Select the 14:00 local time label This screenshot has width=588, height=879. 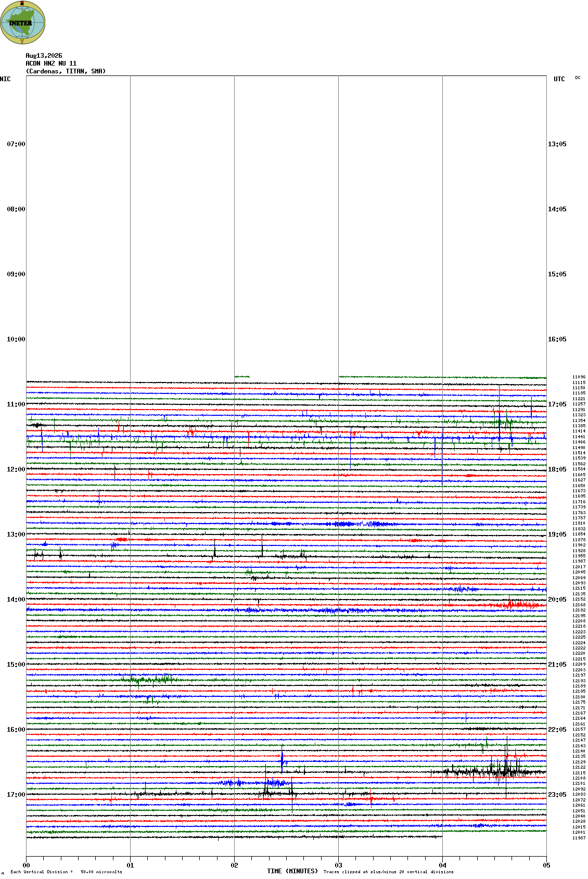click(x=16, y=600)
